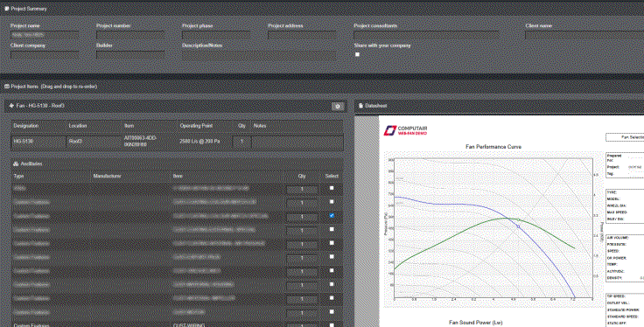Click the Project name input field

pos(45,35)
